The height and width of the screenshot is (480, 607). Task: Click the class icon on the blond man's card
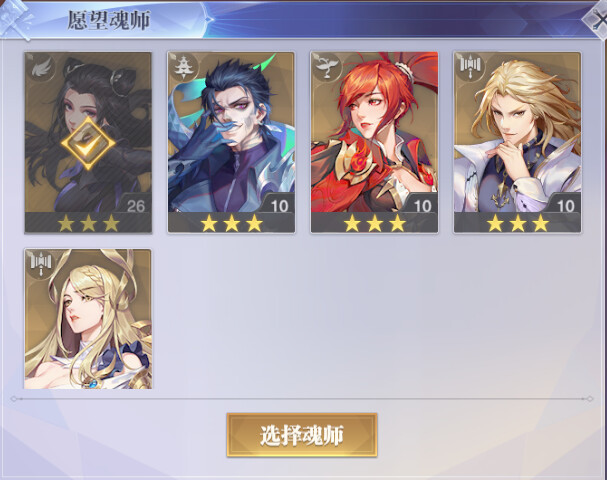pos(469,68)
